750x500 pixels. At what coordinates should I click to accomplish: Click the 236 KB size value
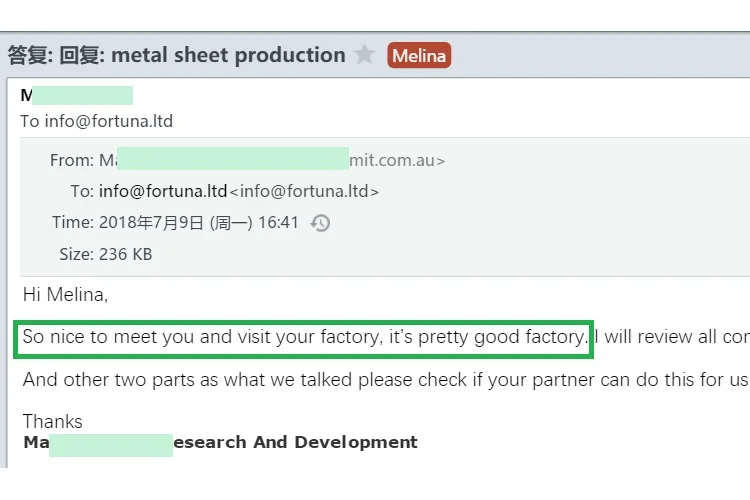click(x=125, y=254)
